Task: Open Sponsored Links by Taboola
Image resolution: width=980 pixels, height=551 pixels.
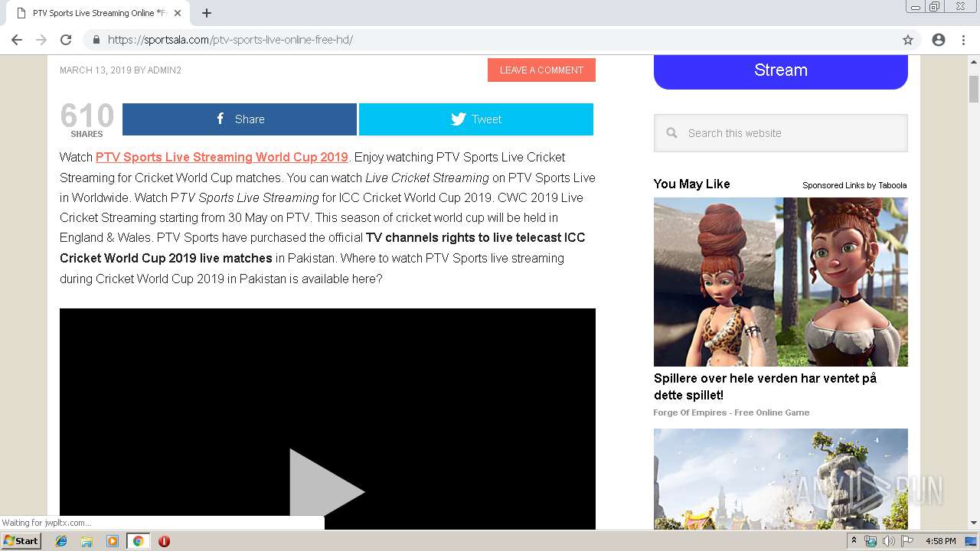Action: coord(854,185)
